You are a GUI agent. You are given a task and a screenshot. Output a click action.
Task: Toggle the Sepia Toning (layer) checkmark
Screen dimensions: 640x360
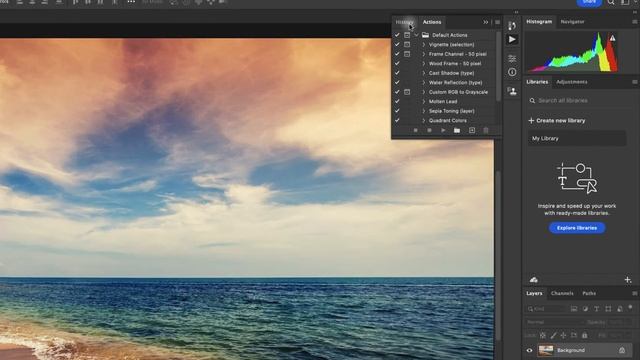click(397, 111)
